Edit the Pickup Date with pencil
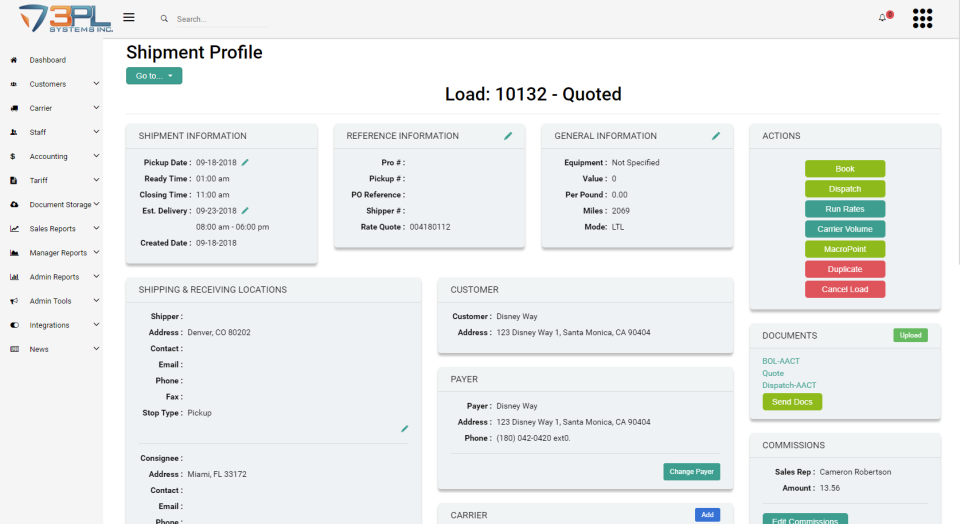The height and width of the screenshot is (524, 960). click(245, 162)
